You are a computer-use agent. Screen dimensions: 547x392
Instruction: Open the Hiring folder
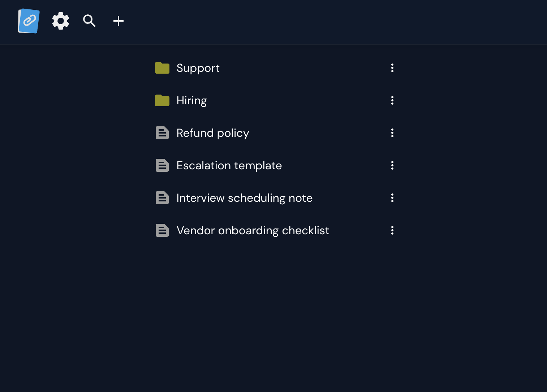pos(191,100)
